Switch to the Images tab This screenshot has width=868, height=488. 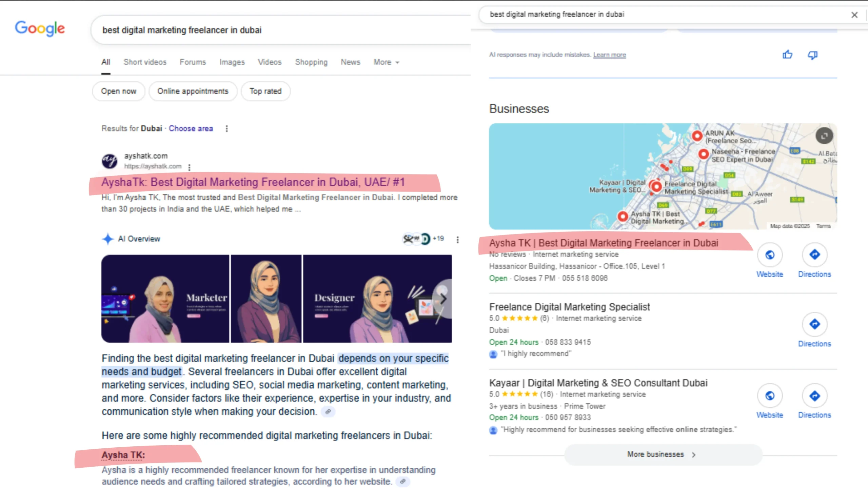[232, 62]
